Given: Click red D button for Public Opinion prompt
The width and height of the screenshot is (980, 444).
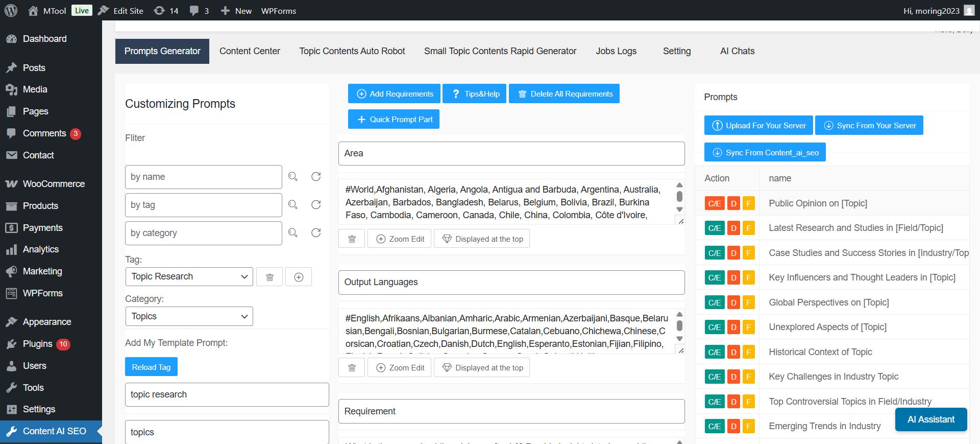Looking at the screenshot, I should [x=733, y=203].
